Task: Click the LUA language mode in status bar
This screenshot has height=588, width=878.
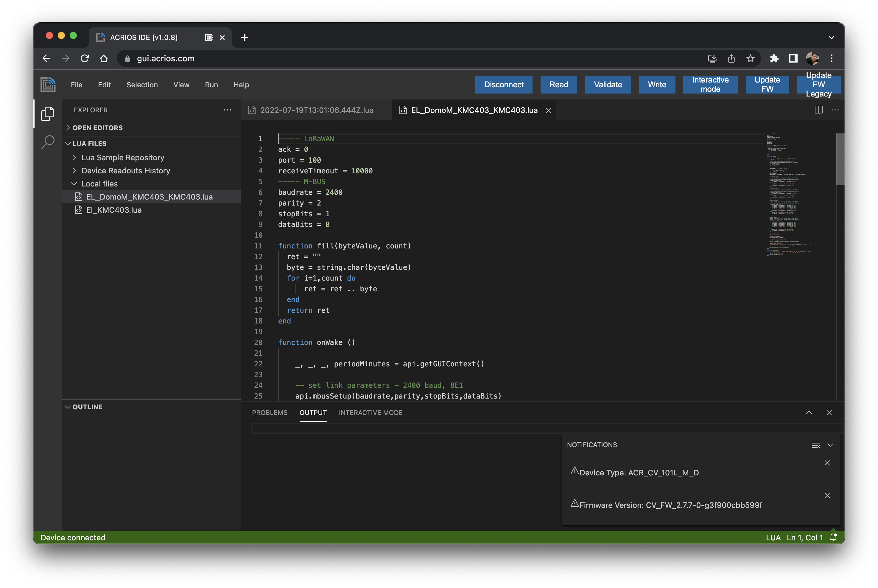Action: click(x=773, y=537)
